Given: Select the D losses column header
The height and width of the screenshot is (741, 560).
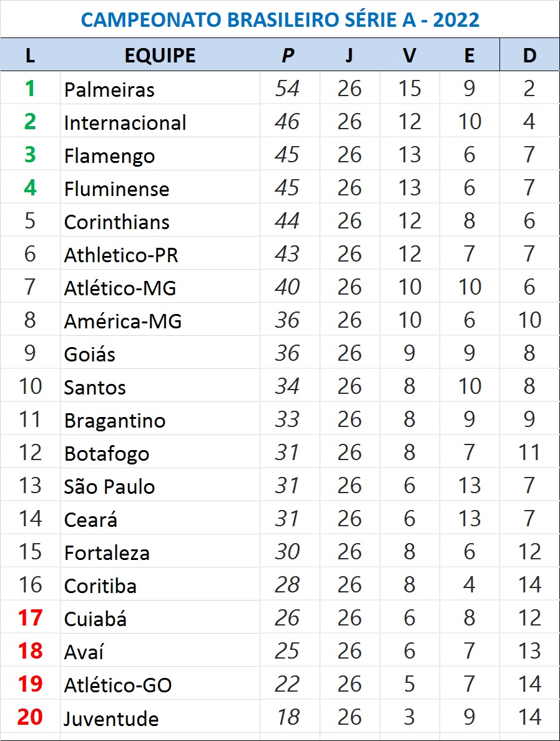Looking at the screenshot, I should point(529,56).
